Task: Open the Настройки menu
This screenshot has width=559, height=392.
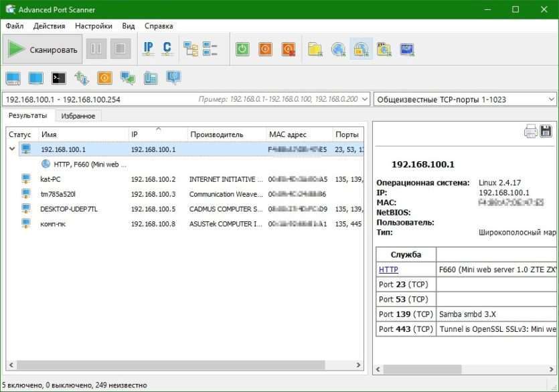Action: pos(94,26)
